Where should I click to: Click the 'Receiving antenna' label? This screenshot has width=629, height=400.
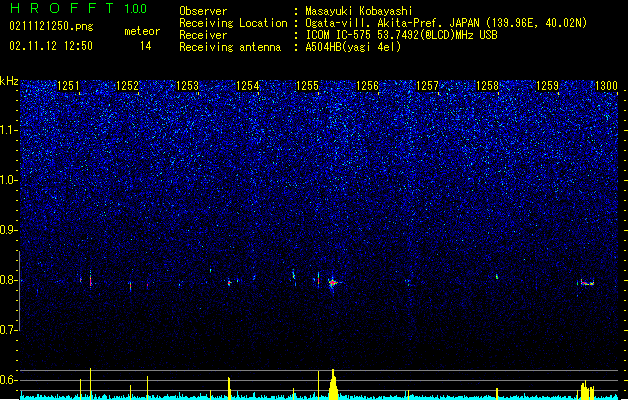coord(230,47)
